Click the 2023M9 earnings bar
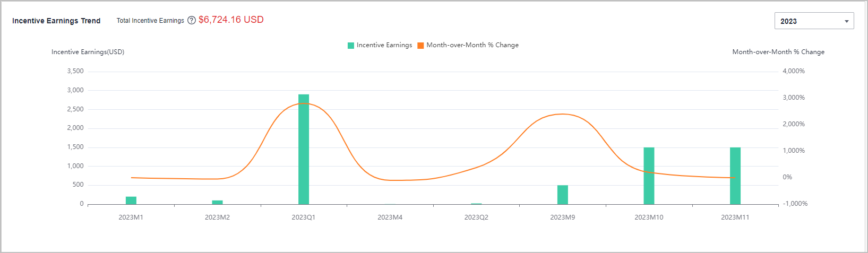This screenshot has height=253, width=868. pyautogui.click(x=563, y=195)
